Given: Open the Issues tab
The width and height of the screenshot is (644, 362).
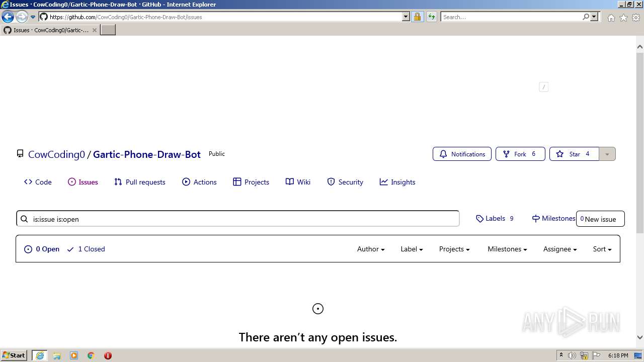Looking at the screenshot, I should (83, 182).
